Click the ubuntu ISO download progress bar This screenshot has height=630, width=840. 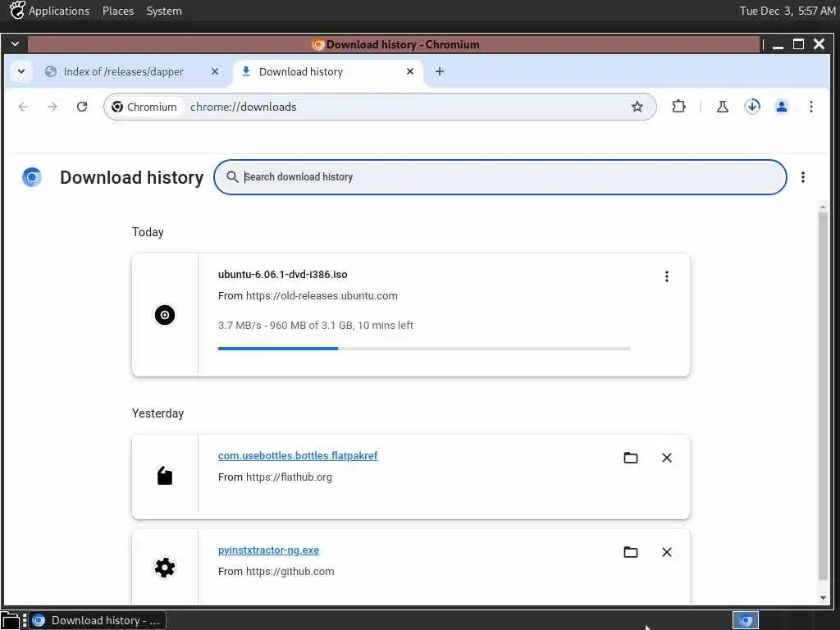click(x=424, y=349)
